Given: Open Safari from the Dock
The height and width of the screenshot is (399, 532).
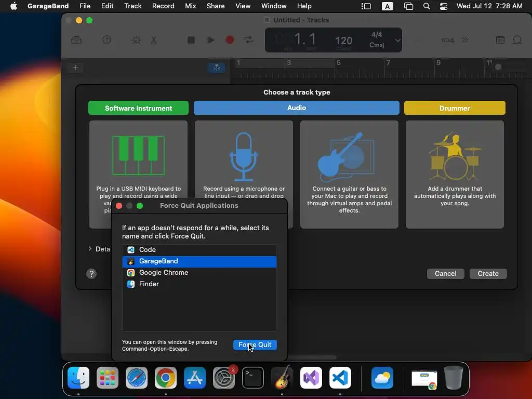Looking at the screenshot, I should pyautogui.click(x=137, y=378).
